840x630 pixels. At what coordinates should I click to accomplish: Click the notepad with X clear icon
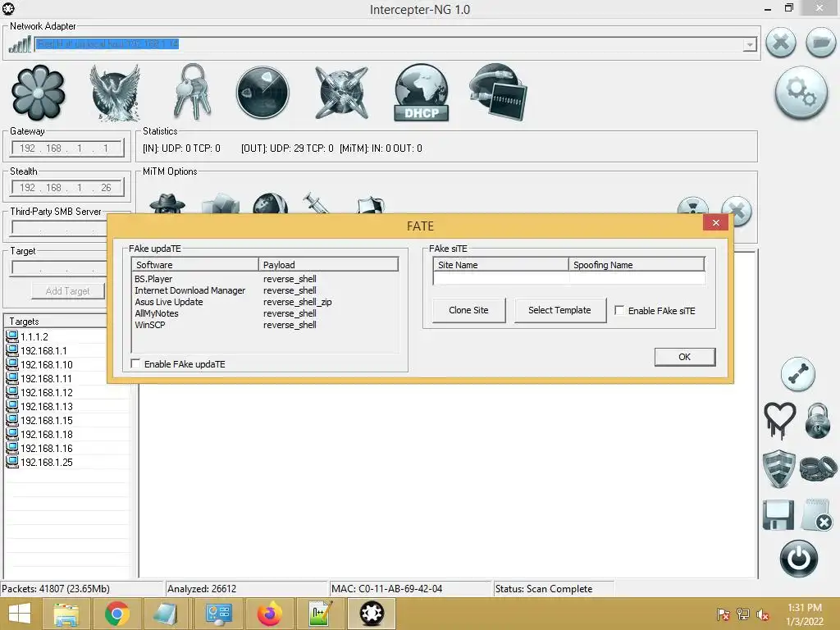click(817, 515)
